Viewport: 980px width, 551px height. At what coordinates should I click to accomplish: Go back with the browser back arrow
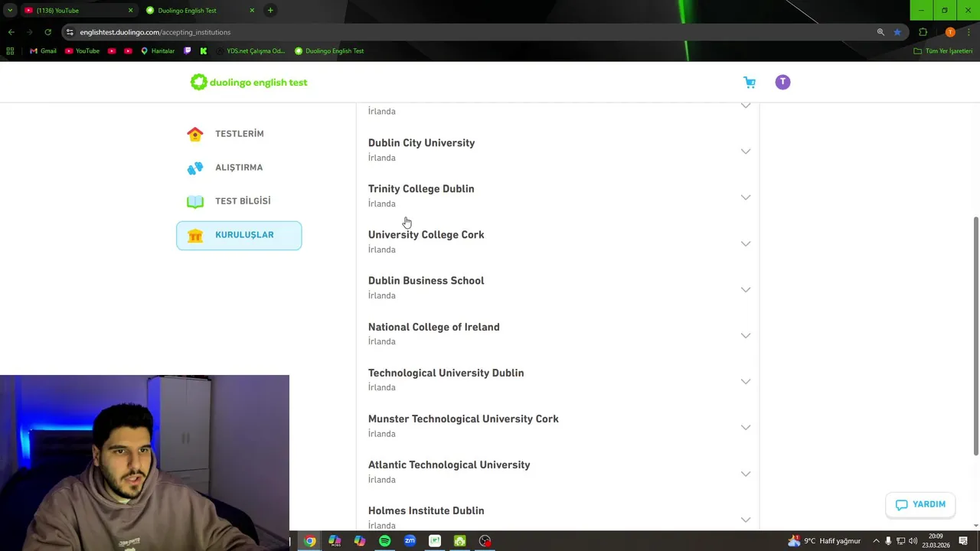click(11, 32)
